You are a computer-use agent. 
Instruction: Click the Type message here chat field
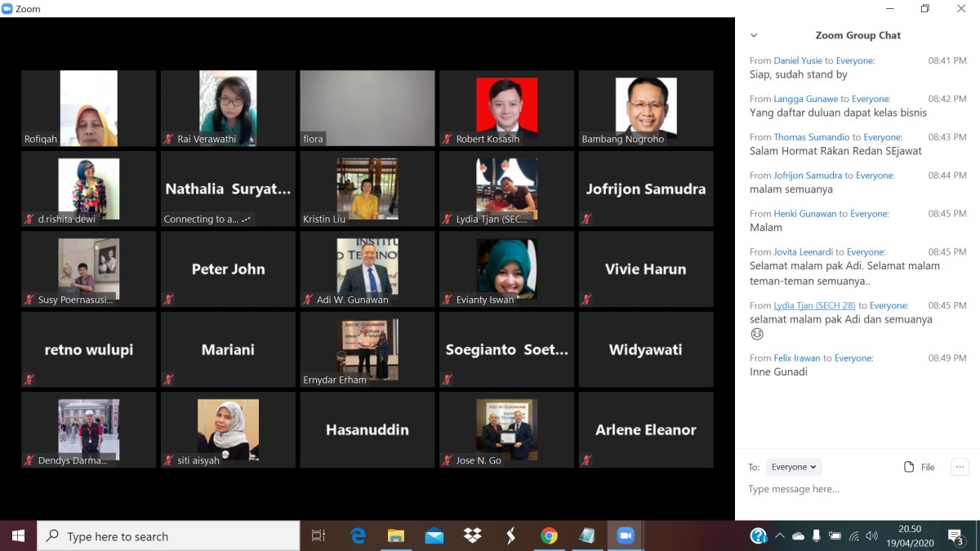pyautogui.click(x=857, y=489)
